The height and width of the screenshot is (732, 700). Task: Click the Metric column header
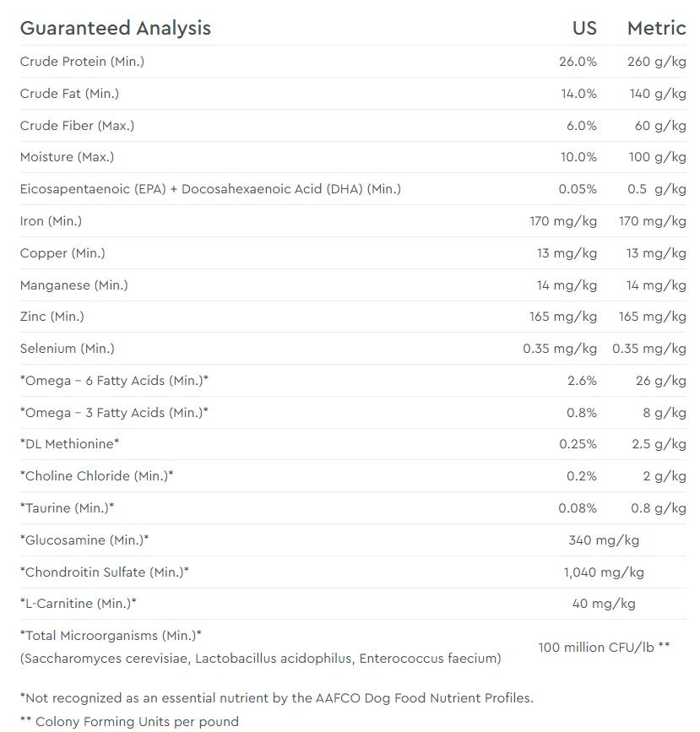pos(656,28)
